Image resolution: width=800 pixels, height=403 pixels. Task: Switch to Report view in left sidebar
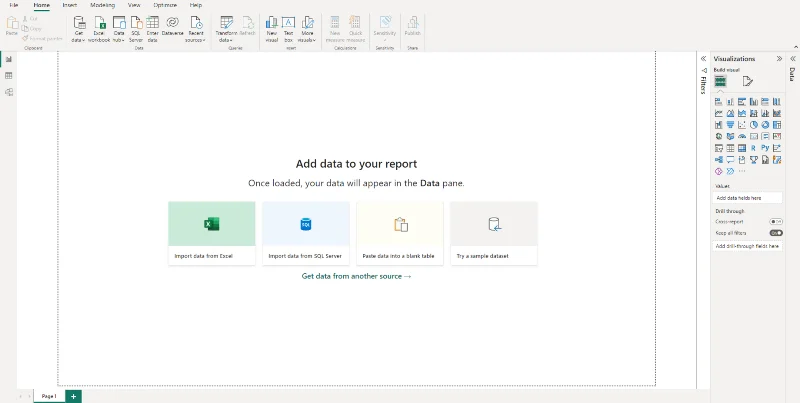coord(9,59)
